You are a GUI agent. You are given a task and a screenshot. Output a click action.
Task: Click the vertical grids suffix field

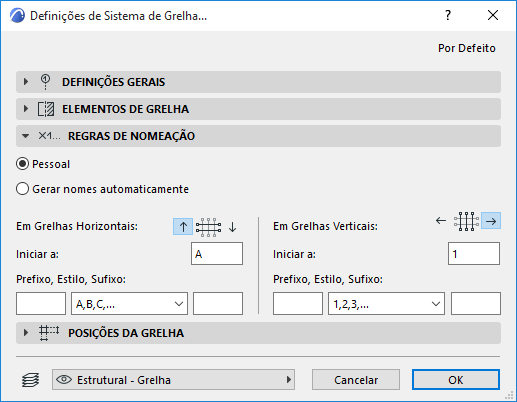click(476, 304)
